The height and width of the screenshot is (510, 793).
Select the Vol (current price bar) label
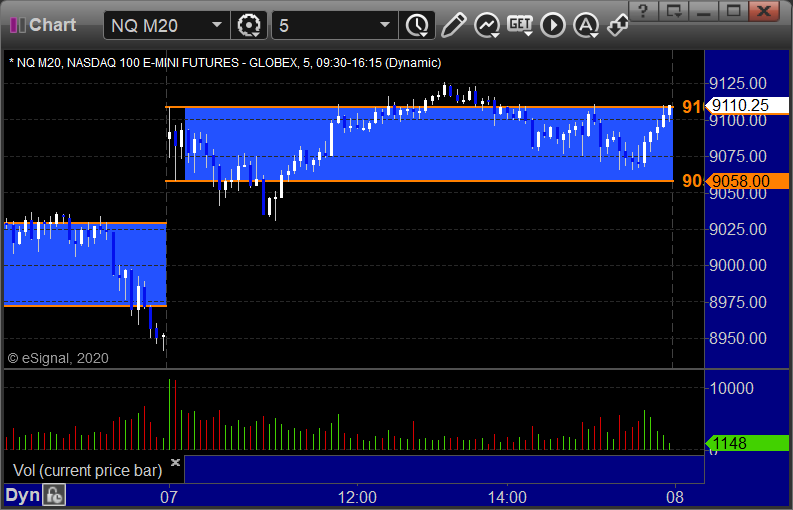[x=87, y=471]
